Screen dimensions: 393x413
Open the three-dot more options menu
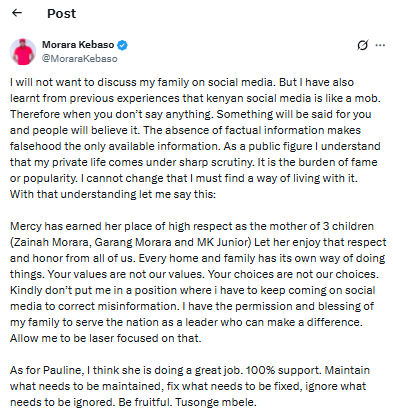(380, 45)
